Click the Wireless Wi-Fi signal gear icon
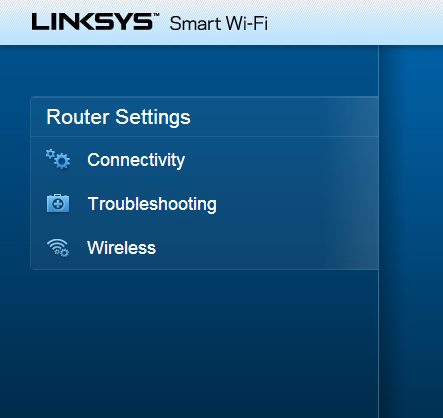The image size is (443, 418). [58, 248]
